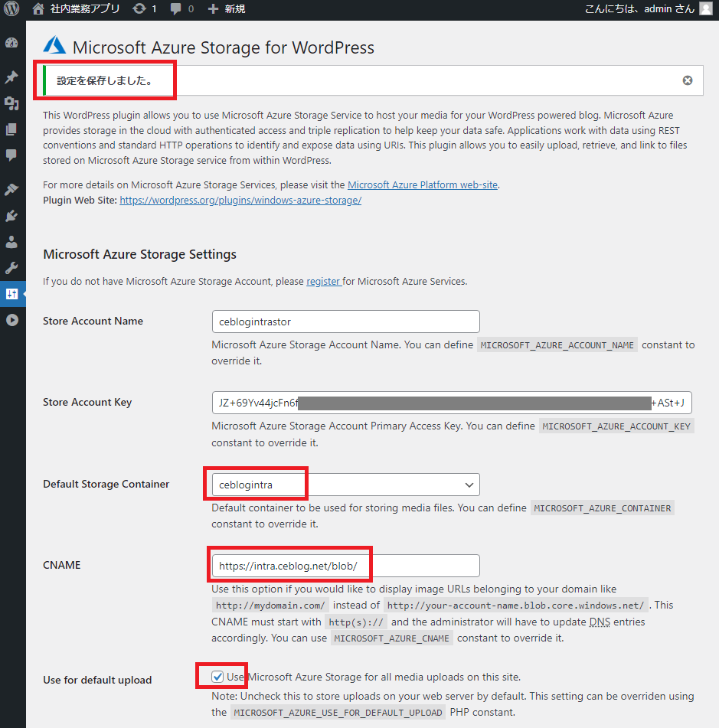Open the Media library sidebar icon
The image size is (719, 728).
tap(11, 103)
